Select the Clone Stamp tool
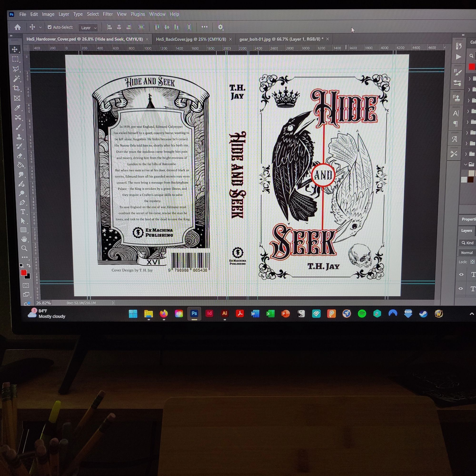The width and height of the screenshot is (476, 476). pos(19,137)
